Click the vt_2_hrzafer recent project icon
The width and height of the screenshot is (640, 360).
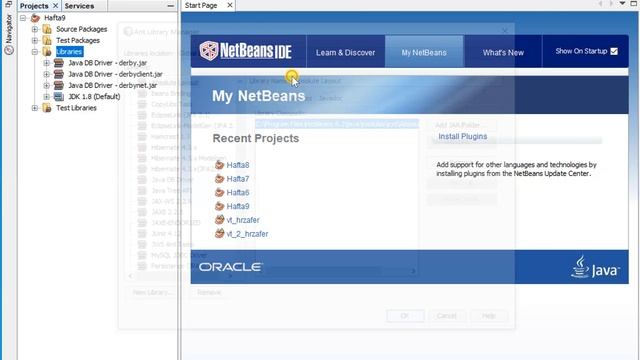tap(220, 233)
